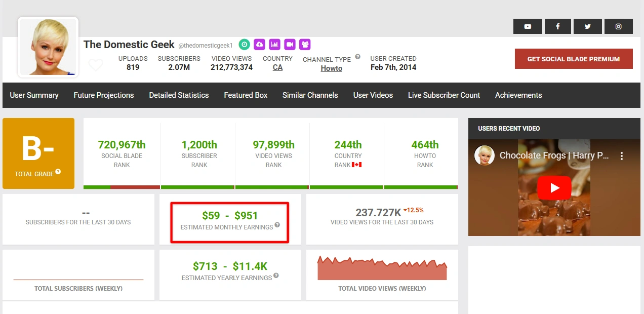The width and height of the screenshot is (644, 314).
Task: Click the help icon next to Channel Type
Action: click(358, 57)
